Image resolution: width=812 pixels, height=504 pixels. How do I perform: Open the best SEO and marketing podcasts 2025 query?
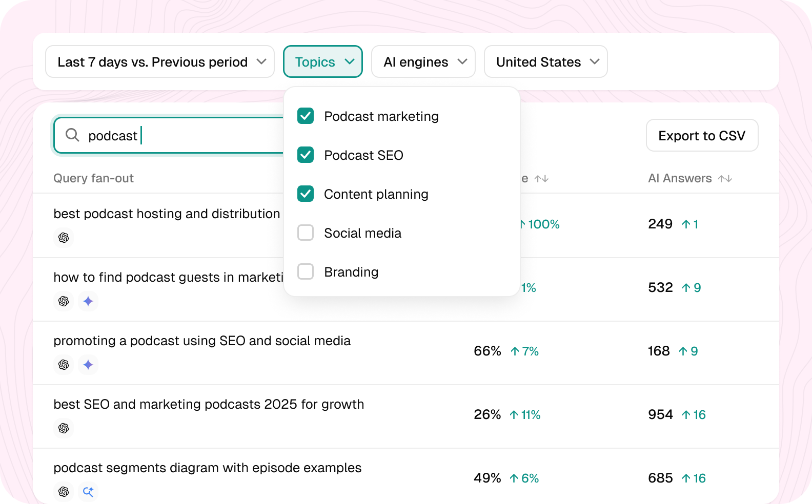(x=209, y=404)
